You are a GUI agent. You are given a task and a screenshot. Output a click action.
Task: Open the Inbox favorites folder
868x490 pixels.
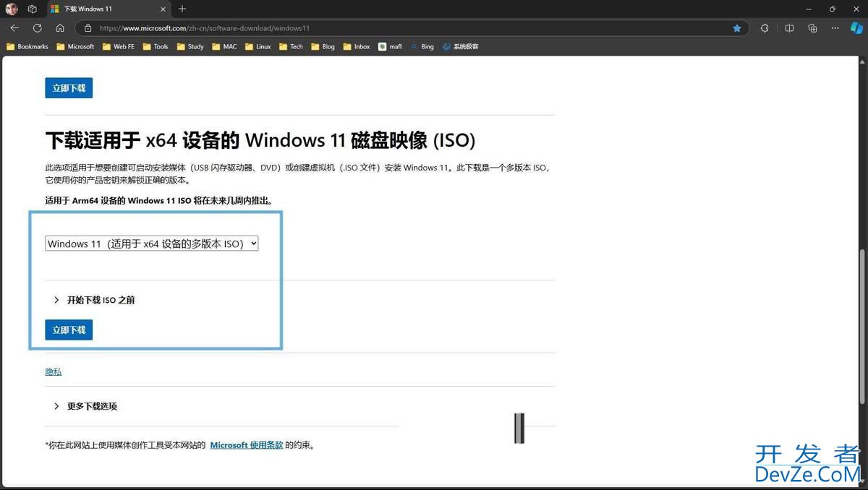[357, 46]
